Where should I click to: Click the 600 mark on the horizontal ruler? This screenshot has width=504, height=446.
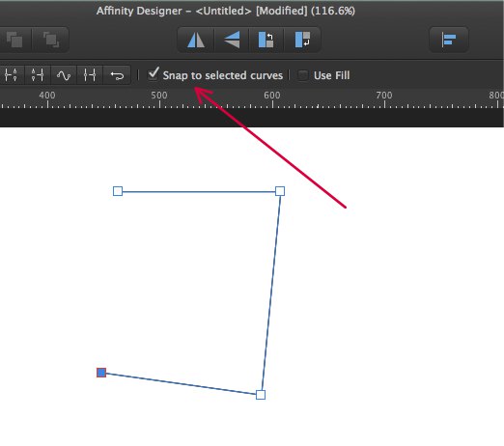point(272,96)
